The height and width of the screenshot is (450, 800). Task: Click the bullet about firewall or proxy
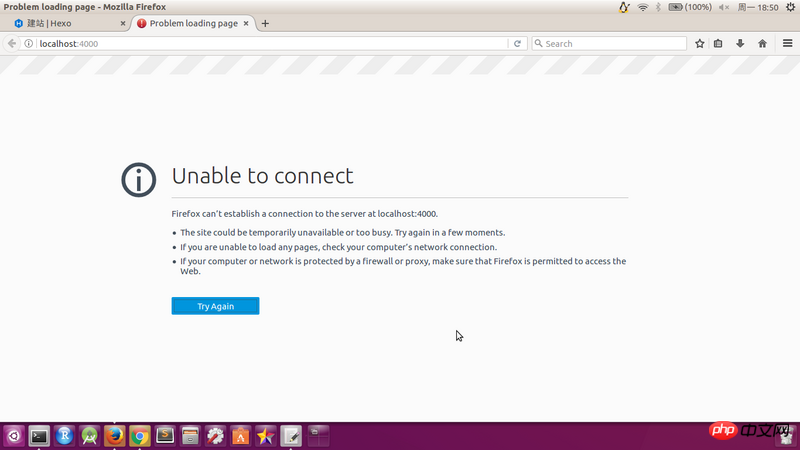403,266
